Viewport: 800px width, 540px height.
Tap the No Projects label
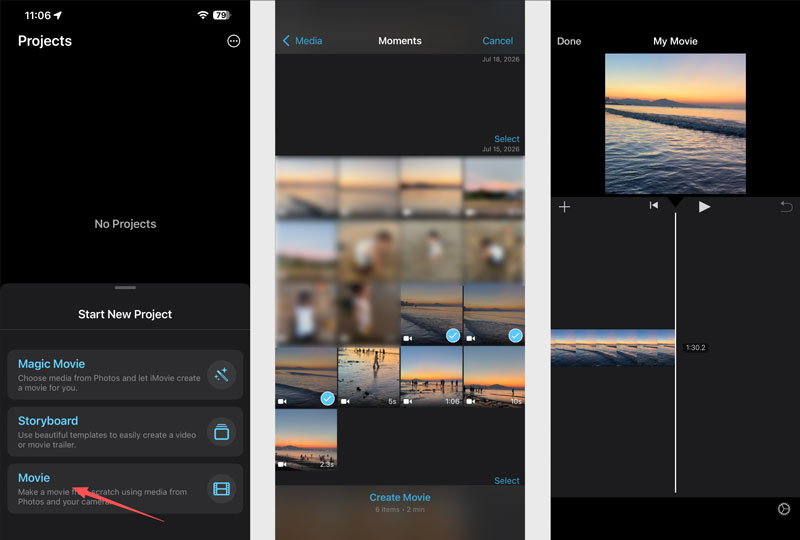tap(125, 224)
